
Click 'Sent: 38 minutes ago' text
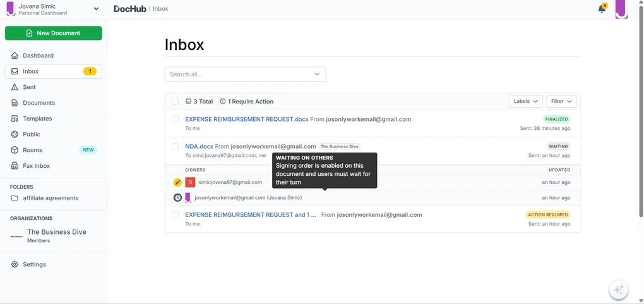click(545, 129)
